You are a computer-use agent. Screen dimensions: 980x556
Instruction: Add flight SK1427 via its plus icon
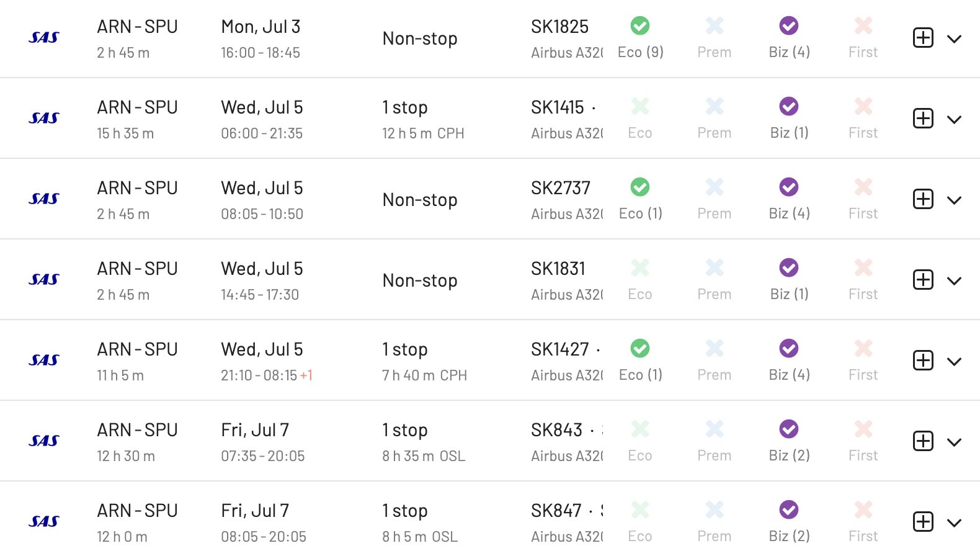(x=923, y=361)
